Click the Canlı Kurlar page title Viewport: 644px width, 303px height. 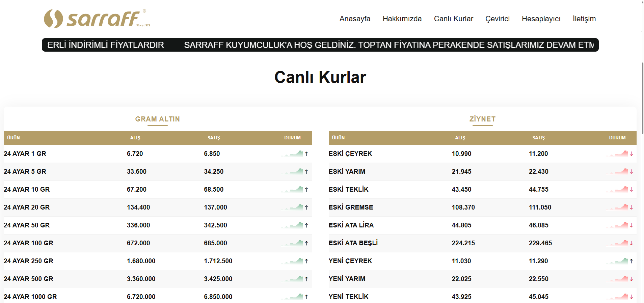point(320,77)
